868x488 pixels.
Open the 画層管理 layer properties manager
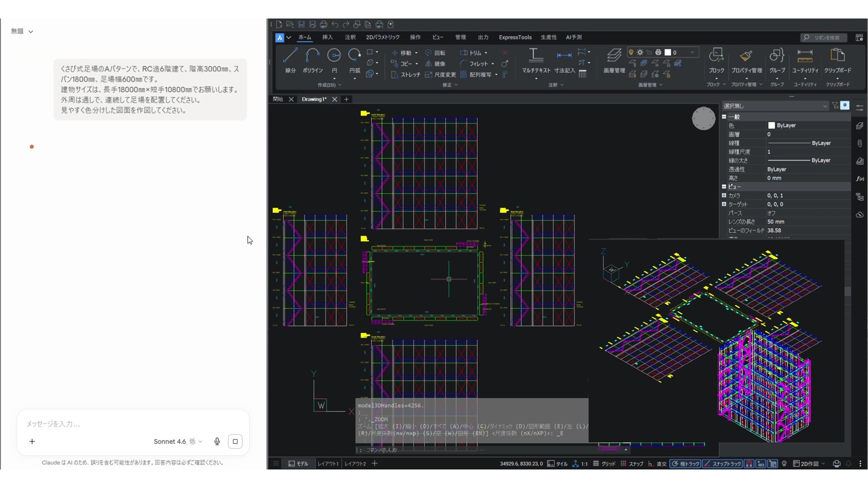coord(614,60)
